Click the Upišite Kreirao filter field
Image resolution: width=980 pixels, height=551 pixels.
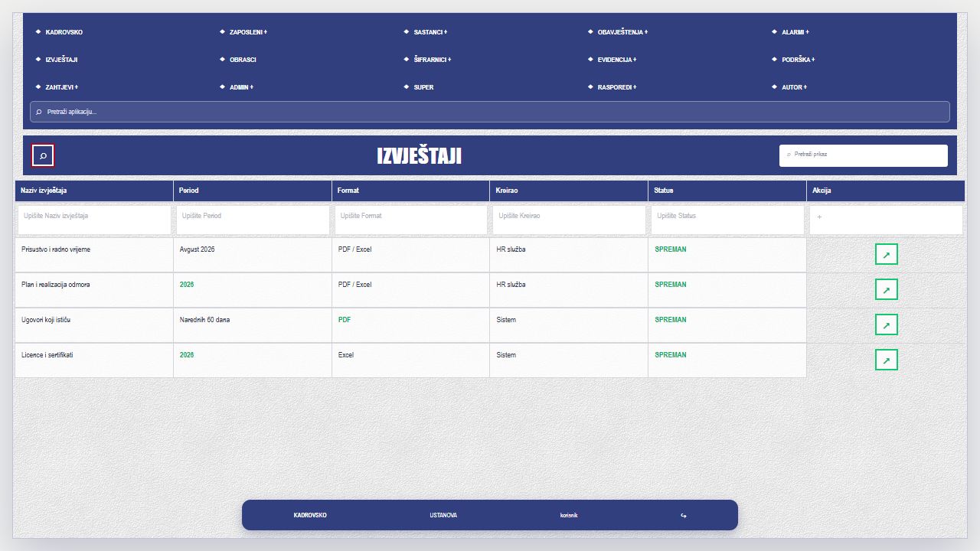[x=569, y=220]
